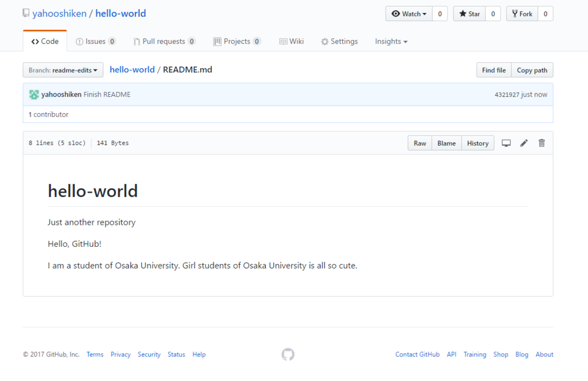Open the repository Settings tab
Viewport: 588px width, 381px height.
click(x=339, y=41)
